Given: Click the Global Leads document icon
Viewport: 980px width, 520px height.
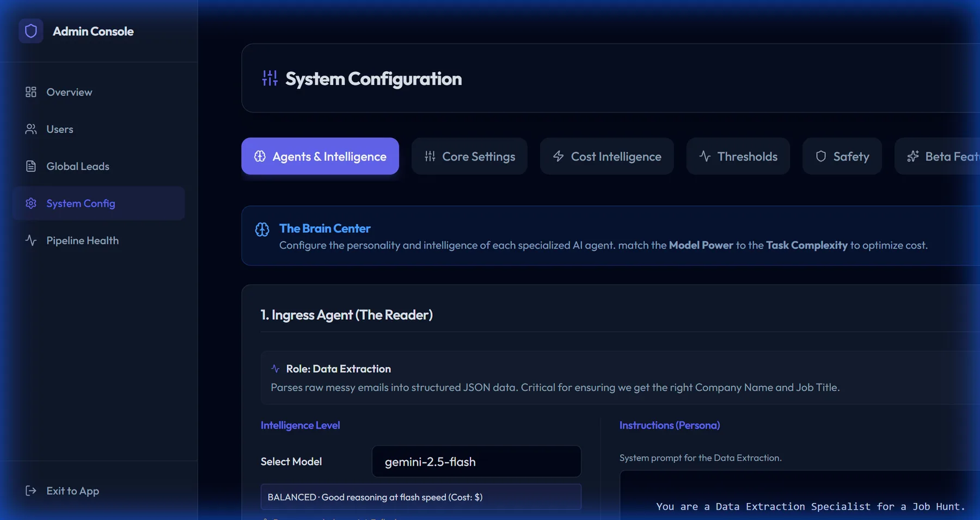Looking at the screenshot, I should tap(31, 166).
